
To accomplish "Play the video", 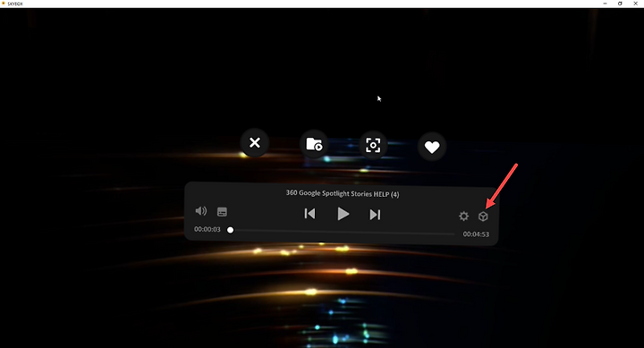I will click(x=343, y=214).
